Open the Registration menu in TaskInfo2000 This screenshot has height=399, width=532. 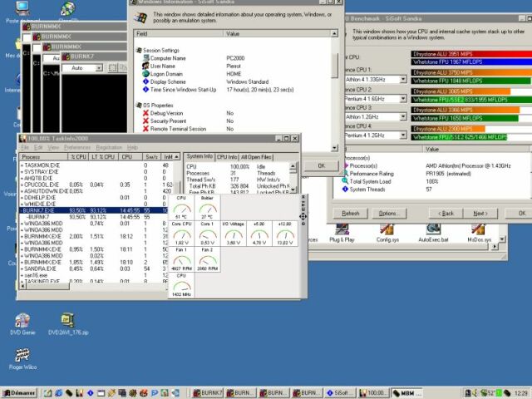tap(109, 147)
